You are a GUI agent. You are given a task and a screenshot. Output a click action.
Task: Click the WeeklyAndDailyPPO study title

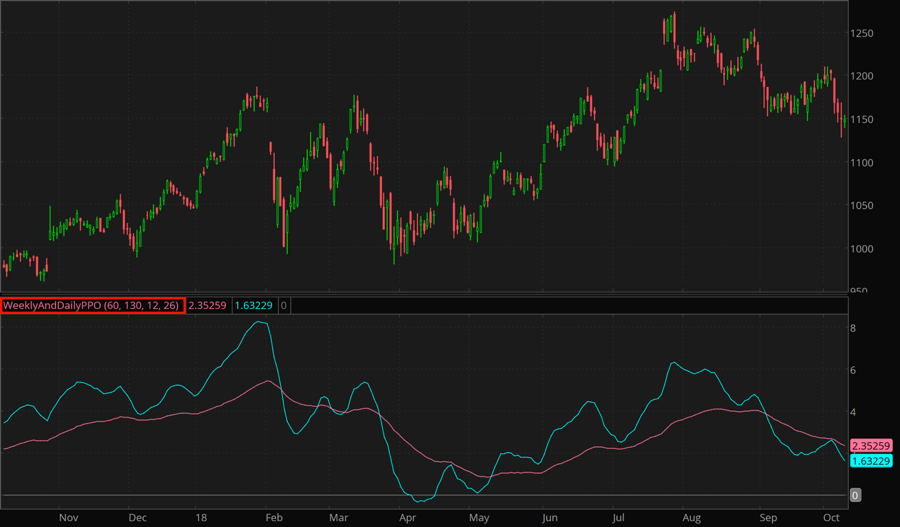tap(92, 305)
